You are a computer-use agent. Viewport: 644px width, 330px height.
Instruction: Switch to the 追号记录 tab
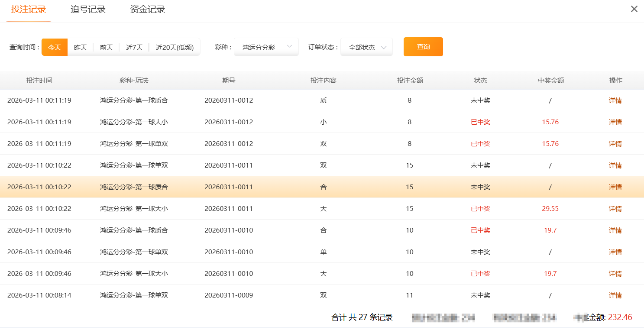tap(88, 9)
